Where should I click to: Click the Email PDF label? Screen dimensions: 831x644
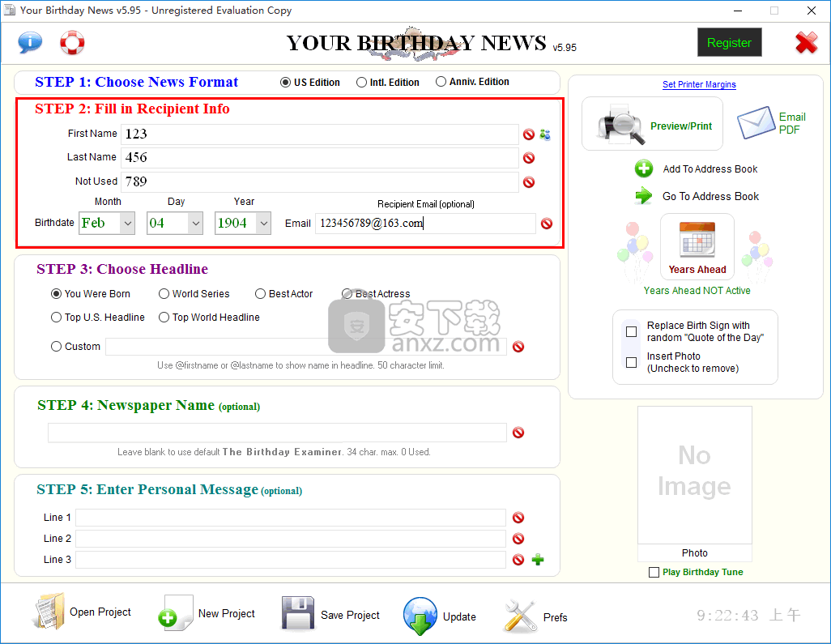click(792, 123)
